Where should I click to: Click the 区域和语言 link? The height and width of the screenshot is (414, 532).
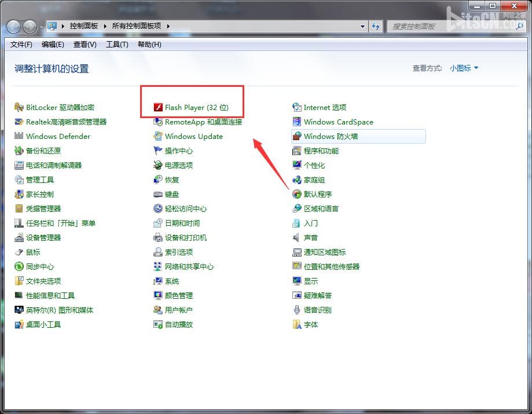(x=321, y=208)
